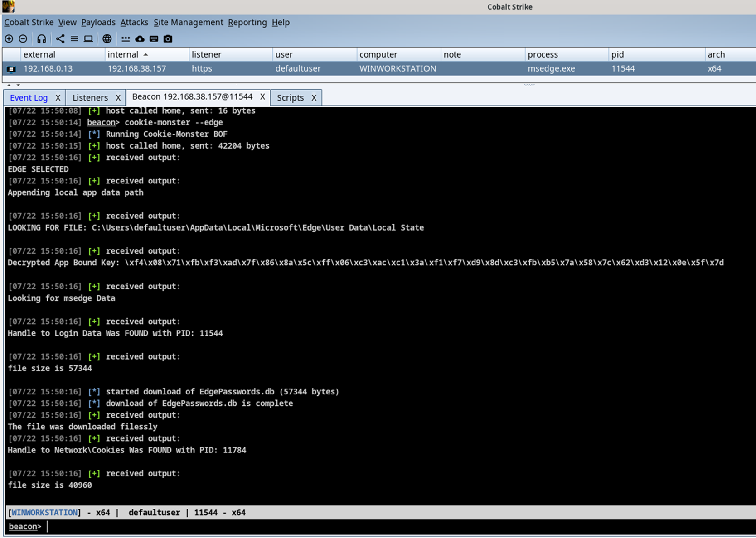The image size is (756, 538).
Task: Click the 'Running Cookie-Monster BOF' log line
Action: click(x=118, y=134)
